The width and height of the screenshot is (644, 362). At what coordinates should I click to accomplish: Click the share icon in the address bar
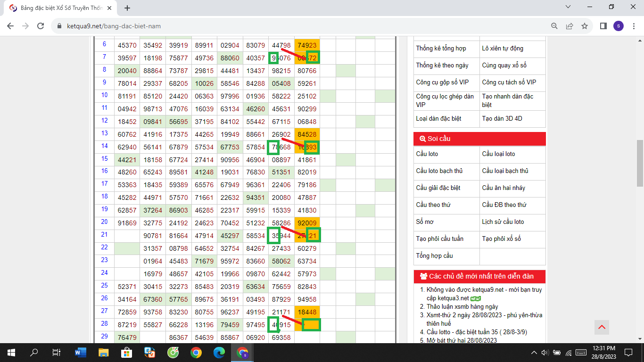[570, 27]
